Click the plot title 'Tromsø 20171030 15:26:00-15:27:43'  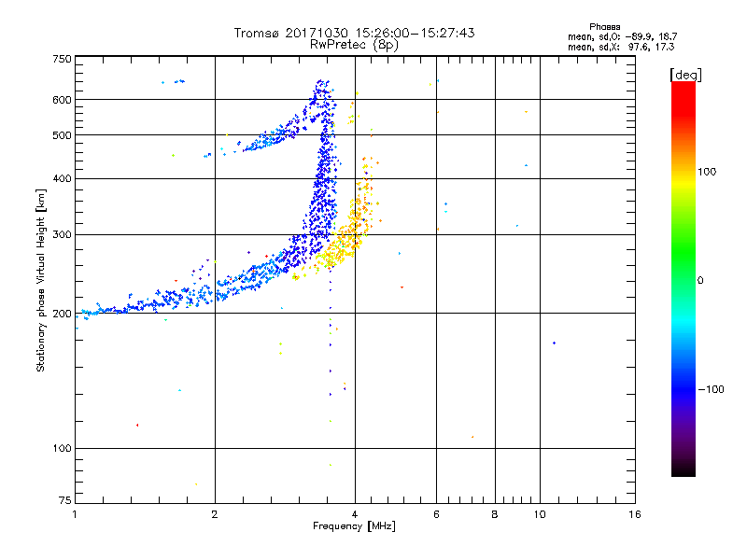pos(354,33)
